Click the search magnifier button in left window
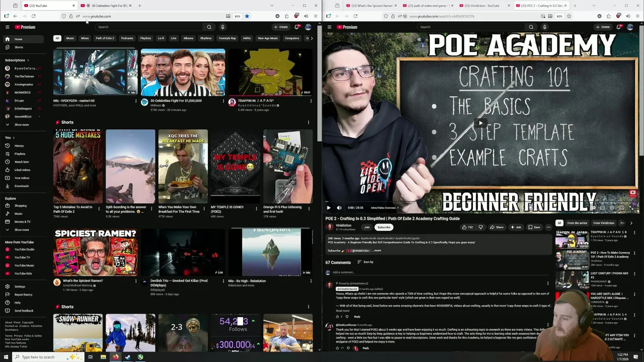This screenshot has width=644, height=362. [x=209, y=27]
